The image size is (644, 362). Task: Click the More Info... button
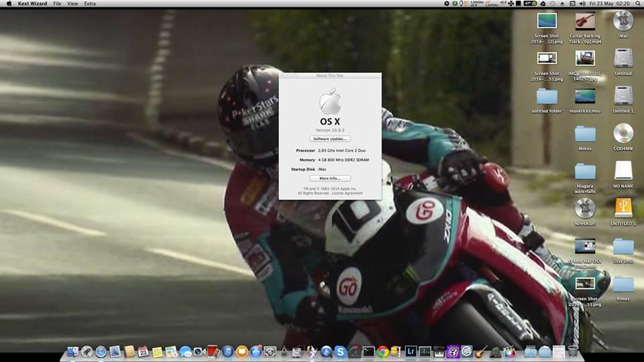(x=330, y=178)
